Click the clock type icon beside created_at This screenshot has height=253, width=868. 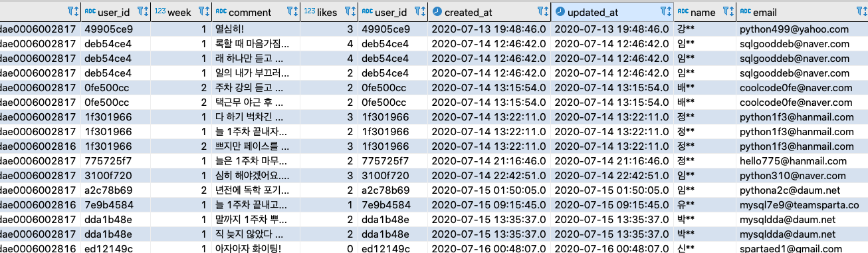(x=437, y=12)
